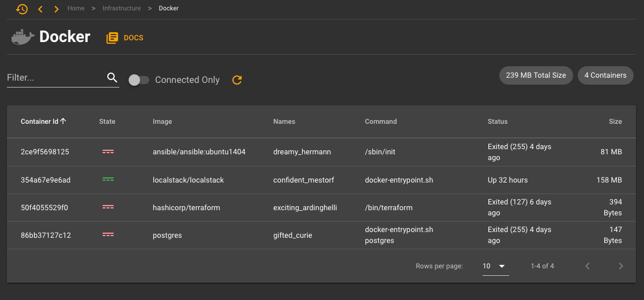Navigate to Home breadcrumb
644x300 pixels.
(76, 8)
